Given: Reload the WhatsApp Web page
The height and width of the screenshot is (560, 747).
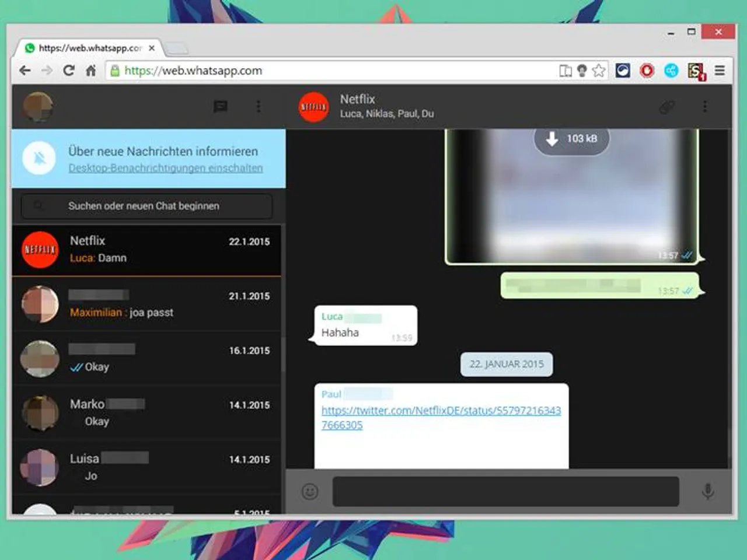Looking at the screenshot, I should pos(69,71).
